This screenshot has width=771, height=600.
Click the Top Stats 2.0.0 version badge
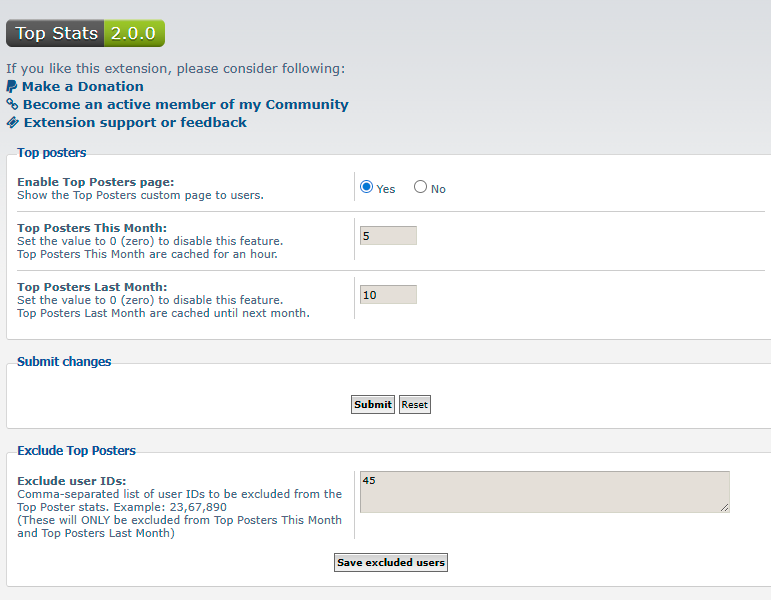click(86, 33)
